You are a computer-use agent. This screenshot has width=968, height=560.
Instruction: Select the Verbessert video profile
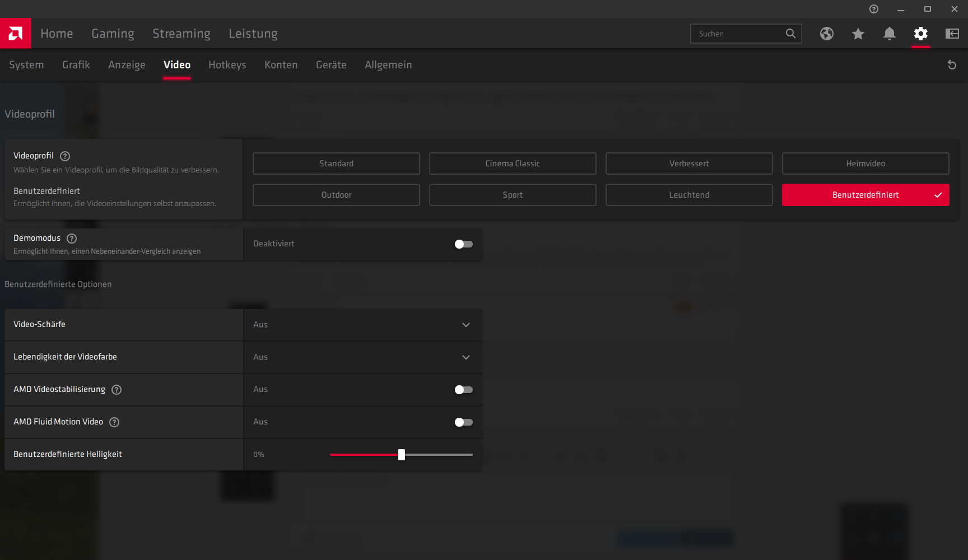coord(689,164)
